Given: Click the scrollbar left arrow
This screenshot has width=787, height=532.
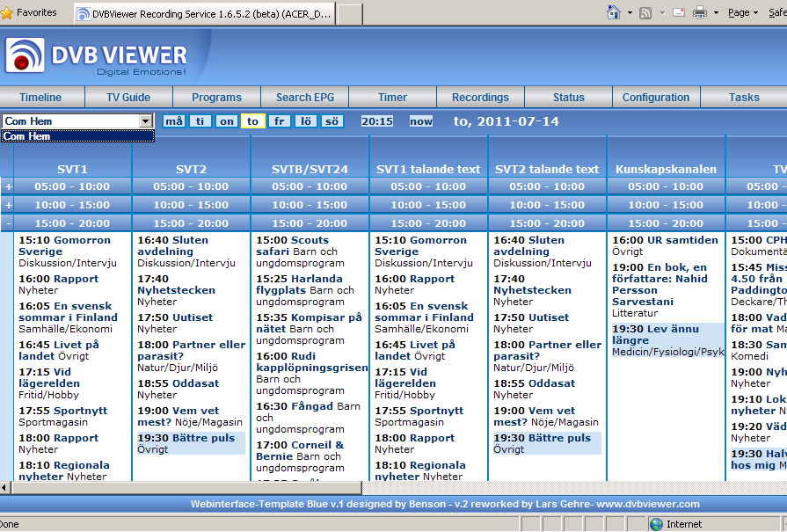Looking at the screenshot, I should (5, 487).
